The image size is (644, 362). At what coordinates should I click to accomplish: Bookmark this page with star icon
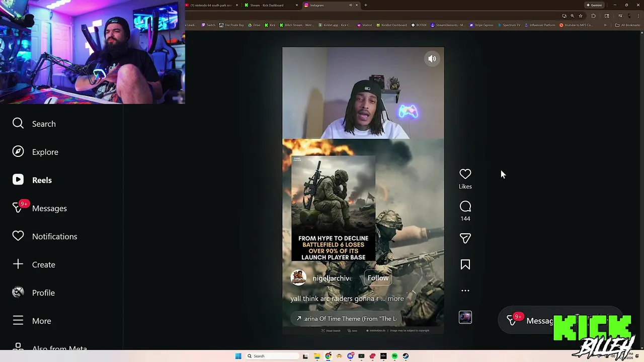(x=581, y=16)
